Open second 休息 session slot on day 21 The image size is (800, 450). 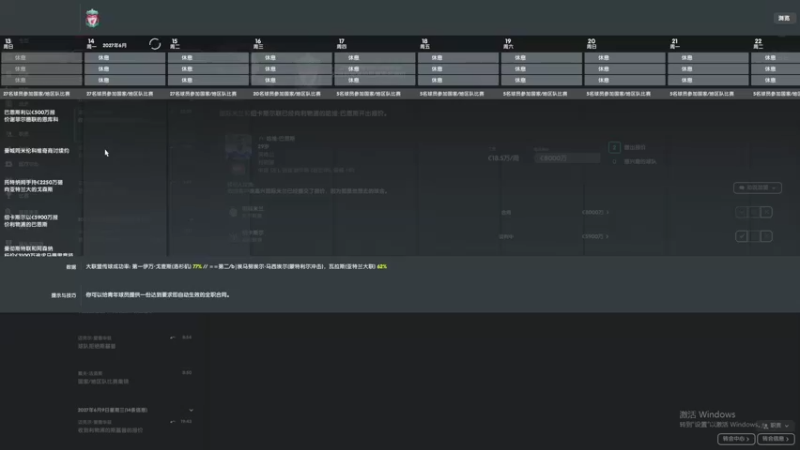tap(708, 69)
